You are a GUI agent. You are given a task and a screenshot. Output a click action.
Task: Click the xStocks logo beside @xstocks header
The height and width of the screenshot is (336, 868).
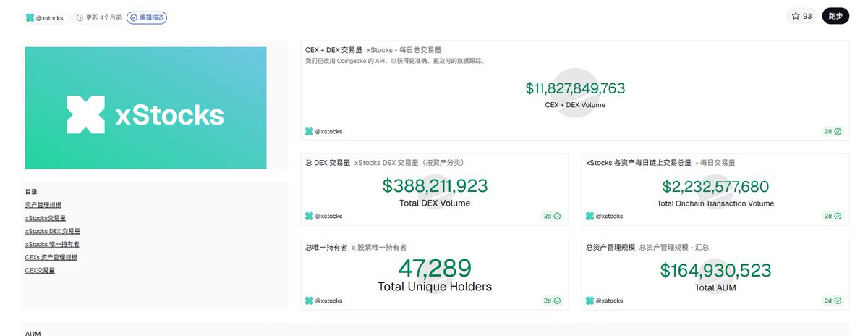[x=30, y=17]
